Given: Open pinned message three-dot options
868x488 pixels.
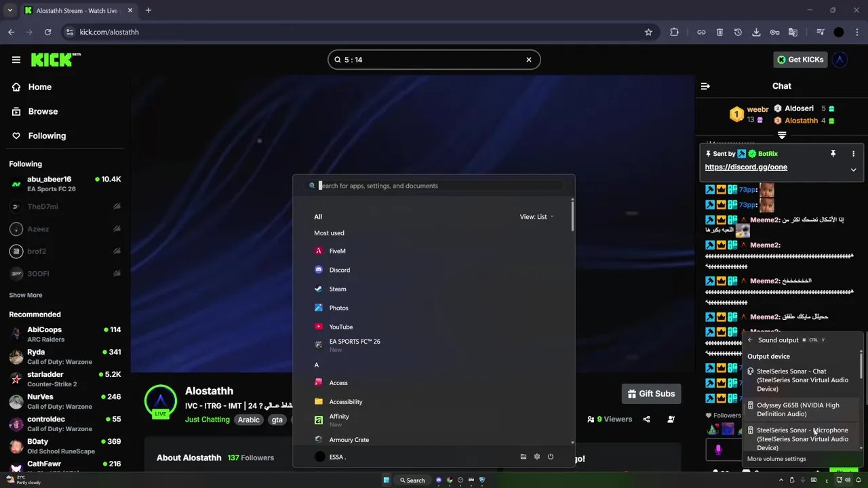Looking at the screenshot, I should (x=853, y=154).
